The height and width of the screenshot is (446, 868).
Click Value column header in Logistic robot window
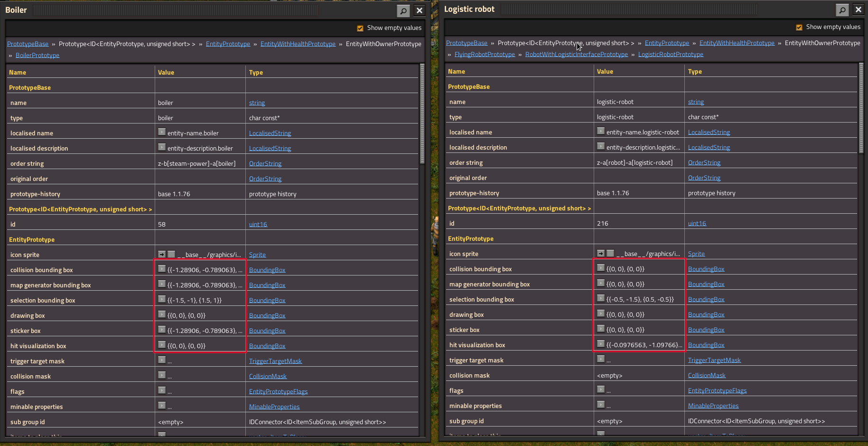coord(605,71)
